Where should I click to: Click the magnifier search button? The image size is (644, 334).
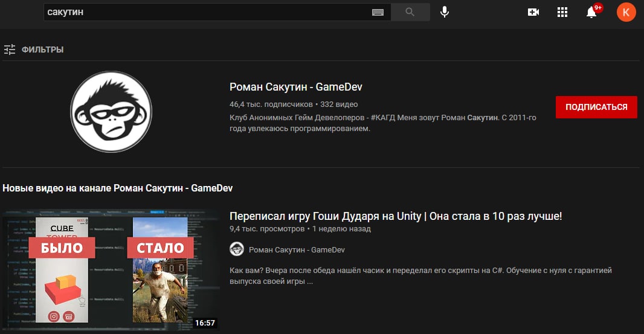[x=410, y=12]
